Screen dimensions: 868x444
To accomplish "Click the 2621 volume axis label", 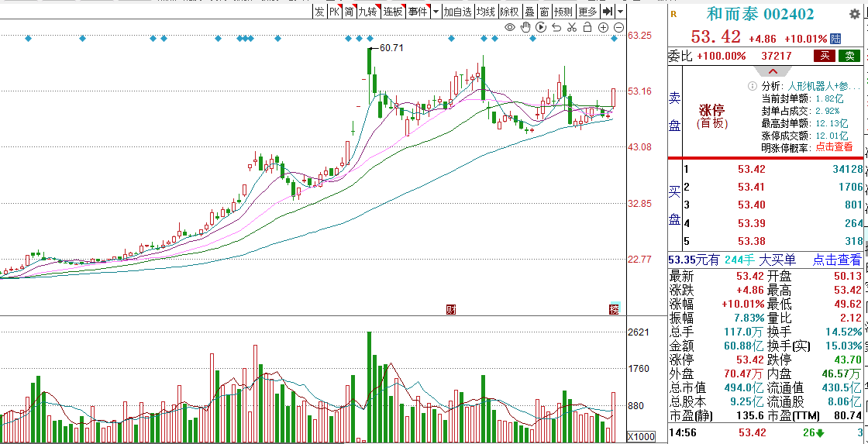I will pyautogui.click(x=638, y=332).
